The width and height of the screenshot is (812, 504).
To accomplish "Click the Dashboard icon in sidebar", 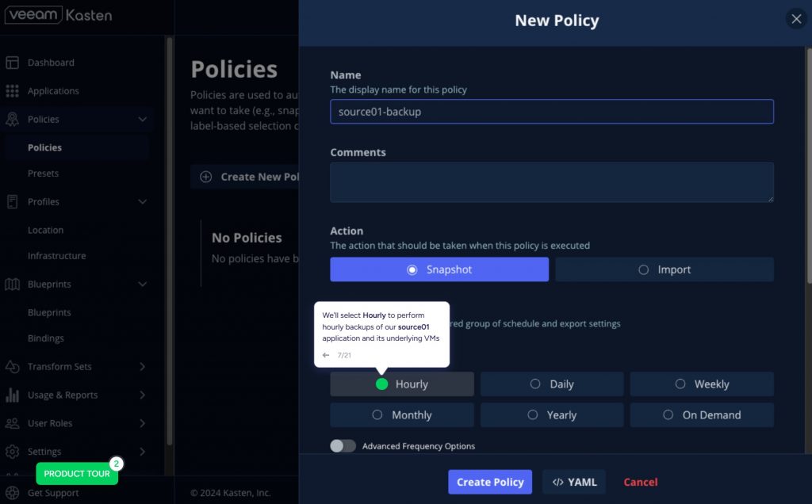I will tap(12, 63).
